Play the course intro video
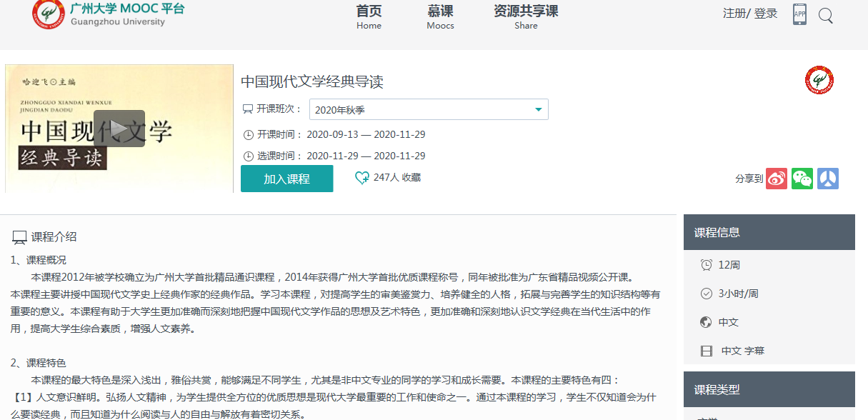Screen dimensions: 868x420 tap(119, 129)
